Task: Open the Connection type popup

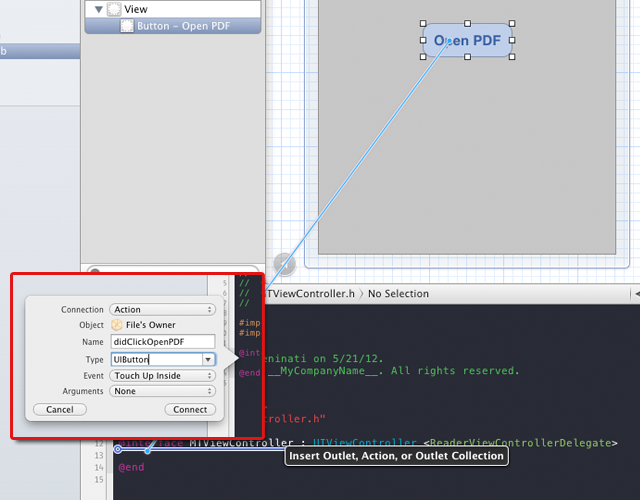Action: pos(162,309)
